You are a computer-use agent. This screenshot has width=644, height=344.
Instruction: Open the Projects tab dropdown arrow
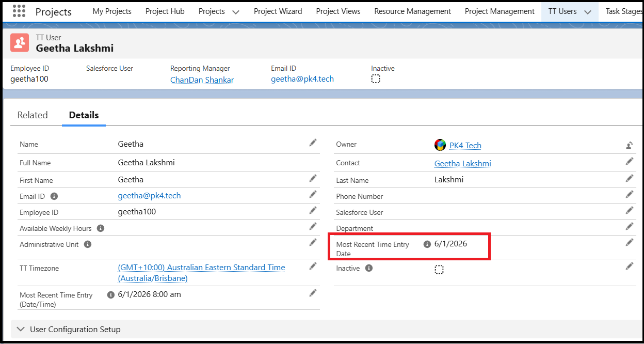pyautogui.click(x=236, y=12)
